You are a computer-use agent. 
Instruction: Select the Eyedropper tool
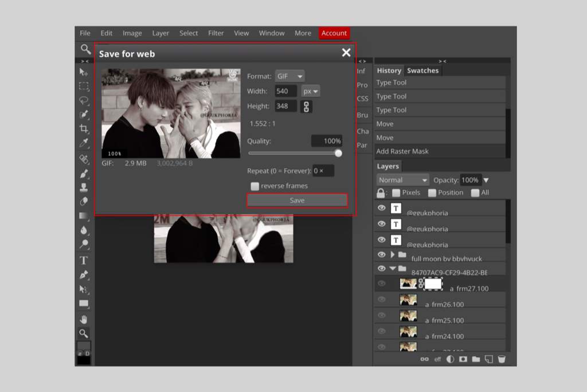[x=84, y=143]
